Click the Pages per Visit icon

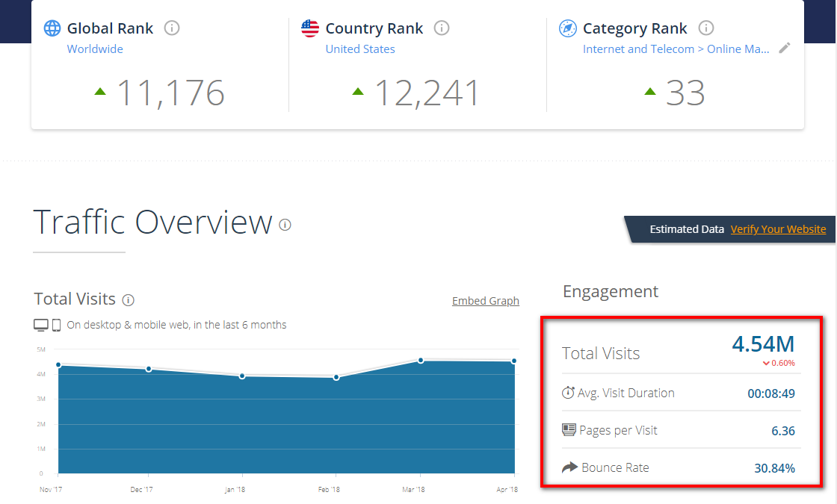(569, 430)
